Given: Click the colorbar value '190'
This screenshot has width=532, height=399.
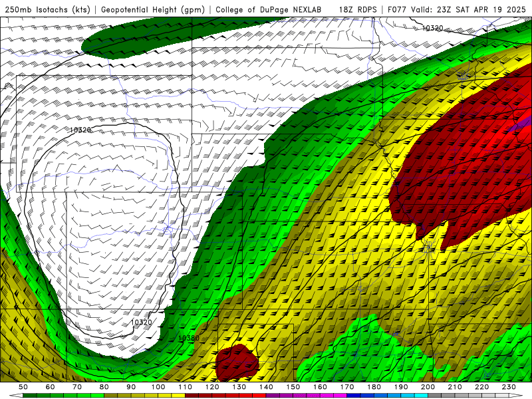Looking at the screenshot, I should 401,387.
